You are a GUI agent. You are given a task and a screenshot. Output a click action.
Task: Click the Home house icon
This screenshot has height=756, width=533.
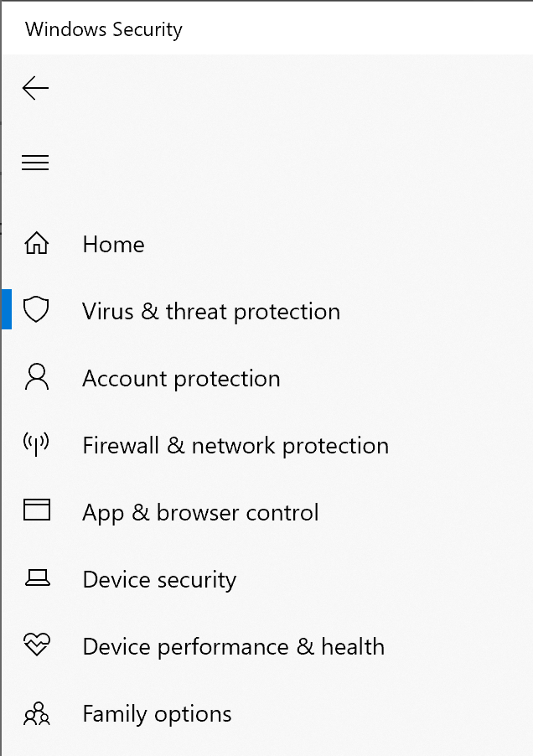coord(35,243)
